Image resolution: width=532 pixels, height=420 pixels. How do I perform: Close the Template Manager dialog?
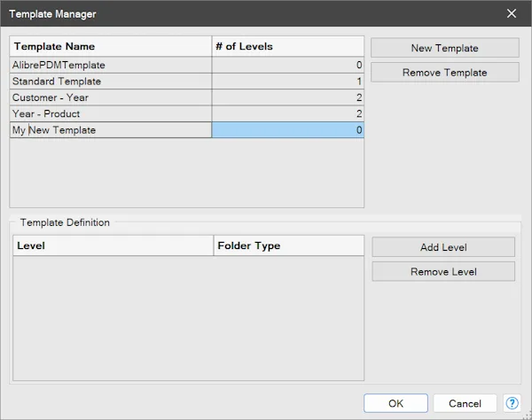[512, 13]
